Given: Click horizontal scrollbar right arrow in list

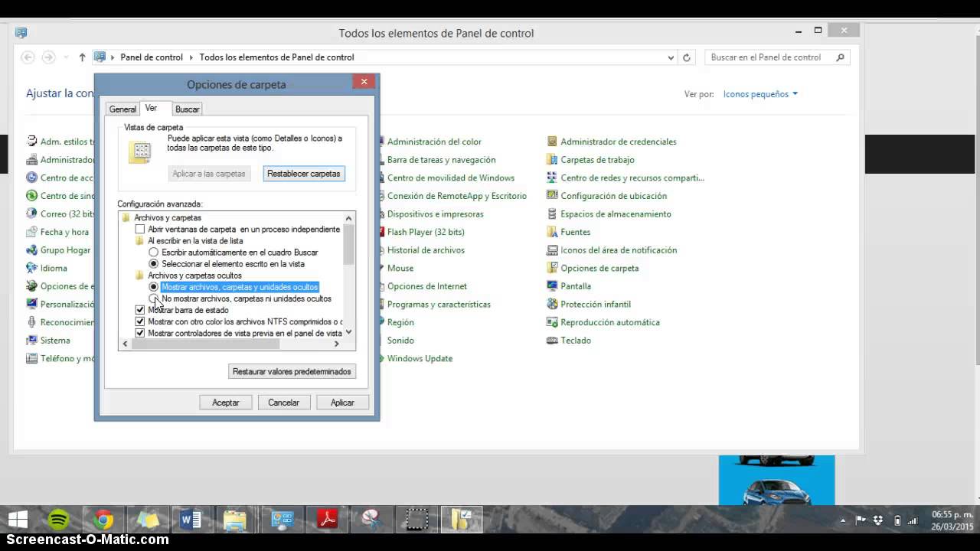Looking at the screenshot, I should coord(336,344).
